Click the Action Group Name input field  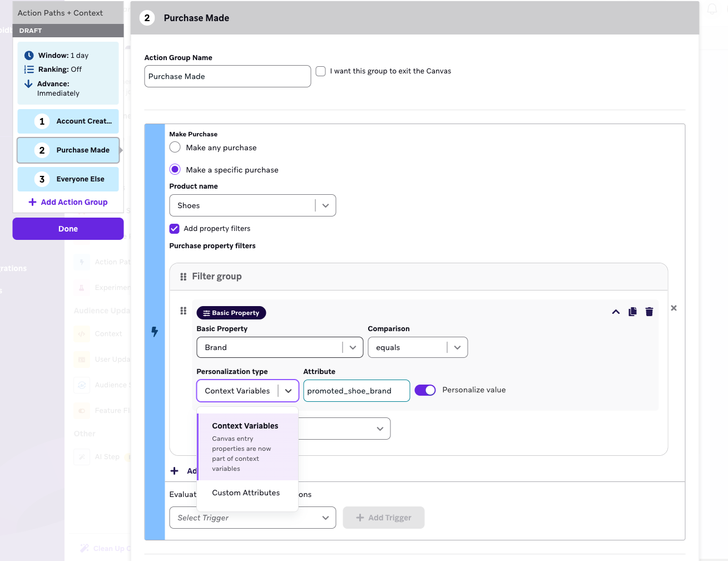pos(227,76)
